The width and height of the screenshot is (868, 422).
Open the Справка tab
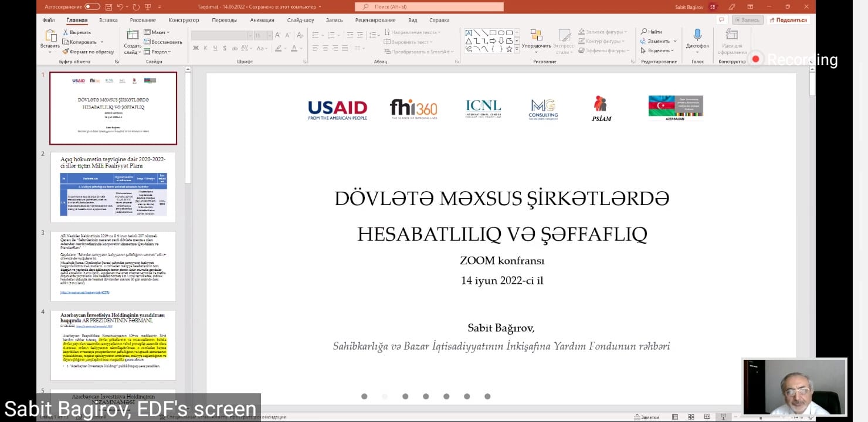click(439, 20)
